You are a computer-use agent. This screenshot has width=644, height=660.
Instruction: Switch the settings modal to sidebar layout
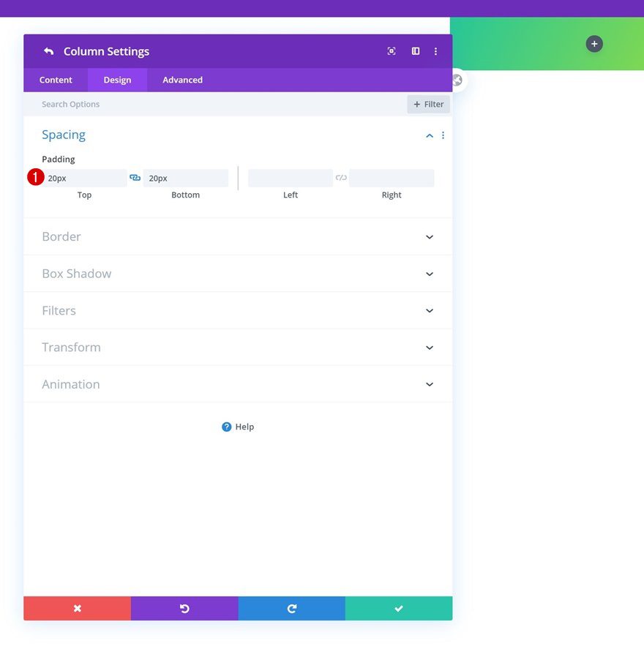(x=415, y=51)
